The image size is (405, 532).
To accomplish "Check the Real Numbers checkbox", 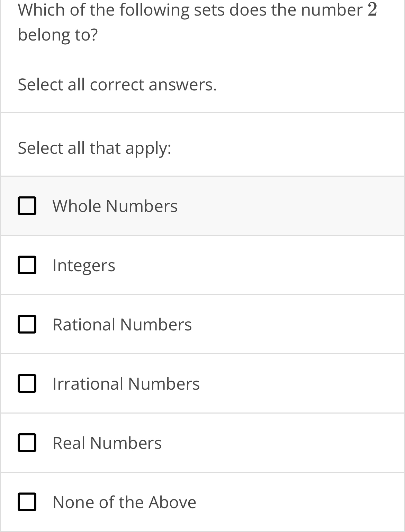I will (27, 443).
